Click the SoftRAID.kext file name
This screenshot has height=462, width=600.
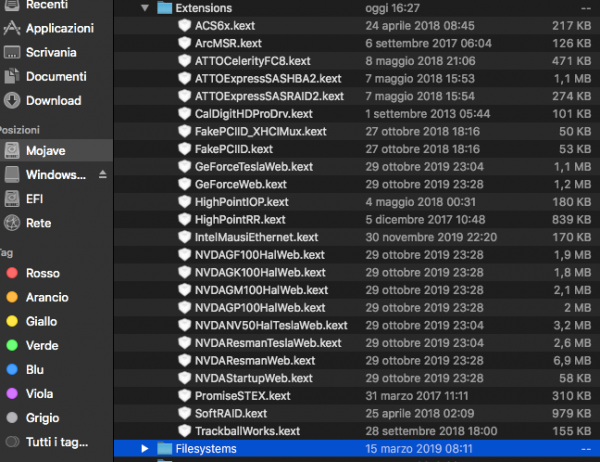[x=231, y=413]
